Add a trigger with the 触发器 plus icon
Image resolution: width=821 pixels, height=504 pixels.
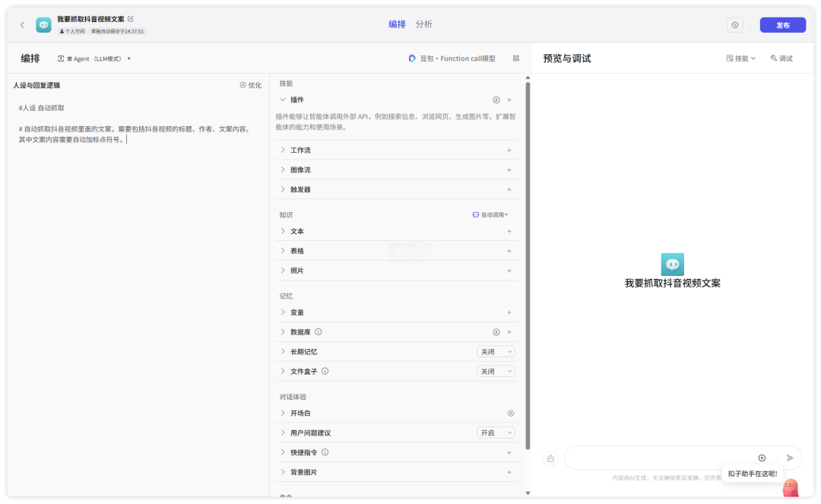[509, 190]
